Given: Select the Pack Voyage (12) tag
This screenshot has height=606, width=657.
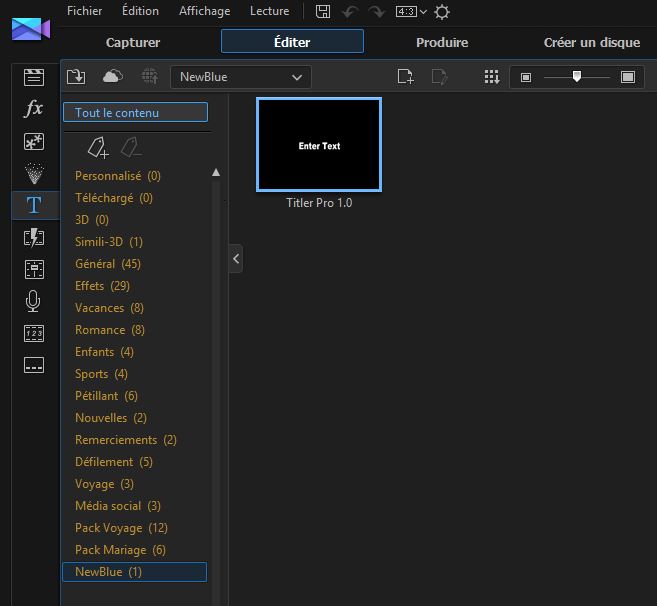Looking at the screenshot, I should [122, 528].
